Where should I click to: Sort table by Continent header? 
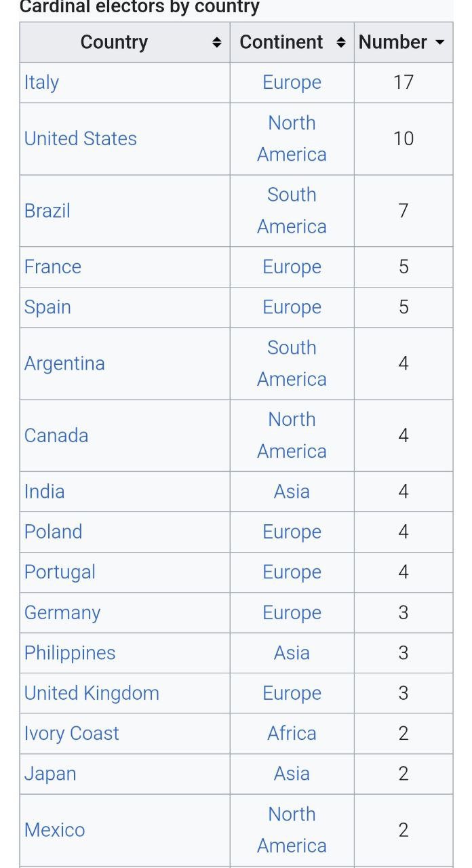click(x=281, y=42)
